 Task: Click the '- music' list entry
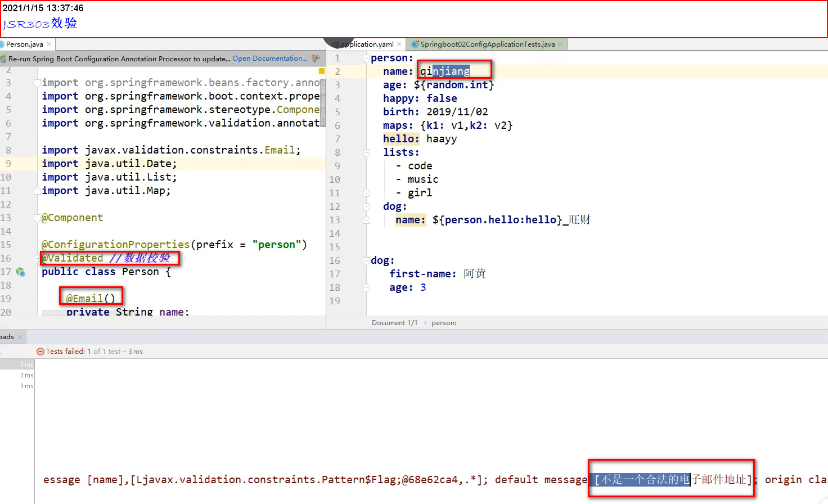(417, 179)
